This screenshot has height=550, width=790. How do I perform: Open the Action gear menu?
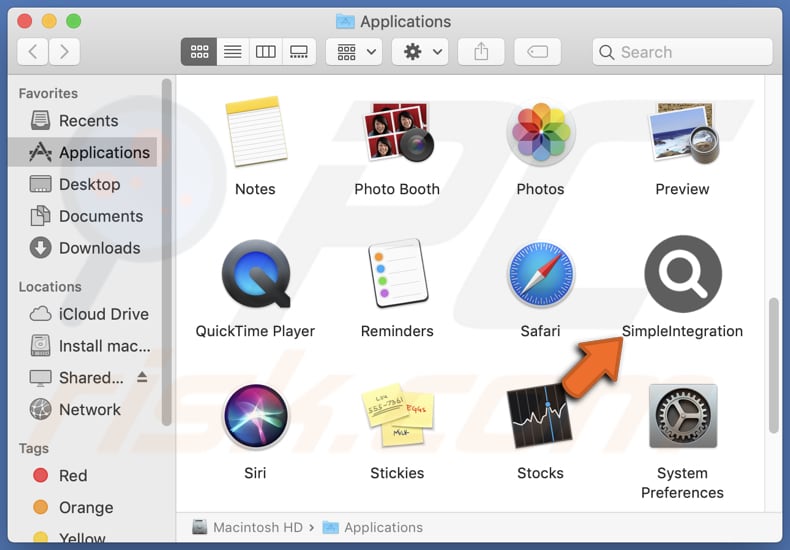[420, 51]
